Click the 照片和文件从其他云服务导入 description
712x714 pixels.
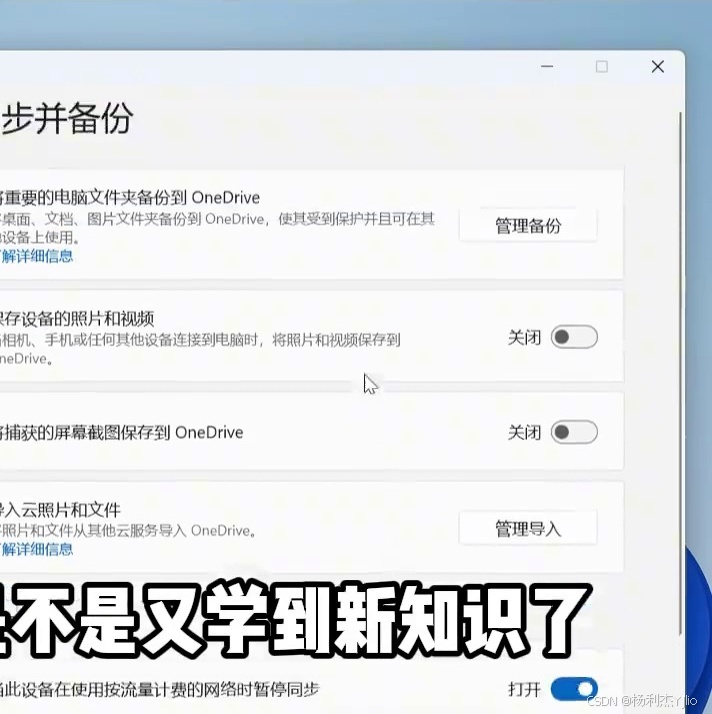click(128, 530)
